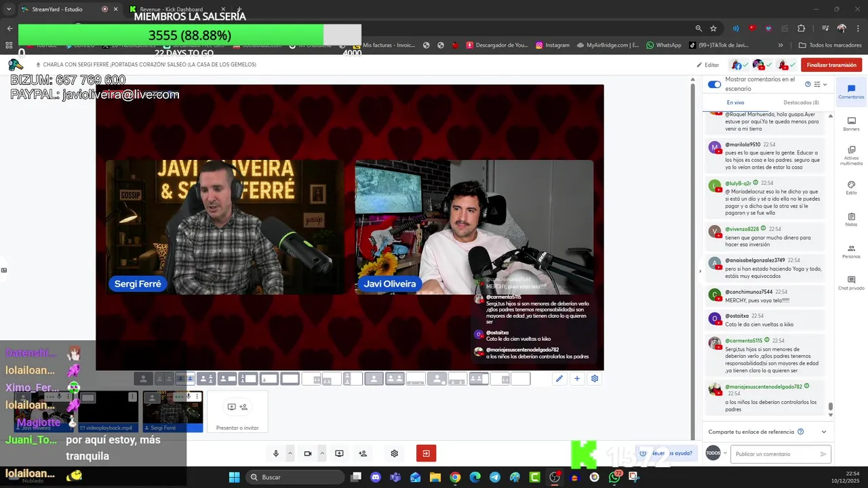Toggle Mostrar comentarios en el escenario
This screenshot has width=868, height=488.
pyautogui.click(x=714, y=85)
